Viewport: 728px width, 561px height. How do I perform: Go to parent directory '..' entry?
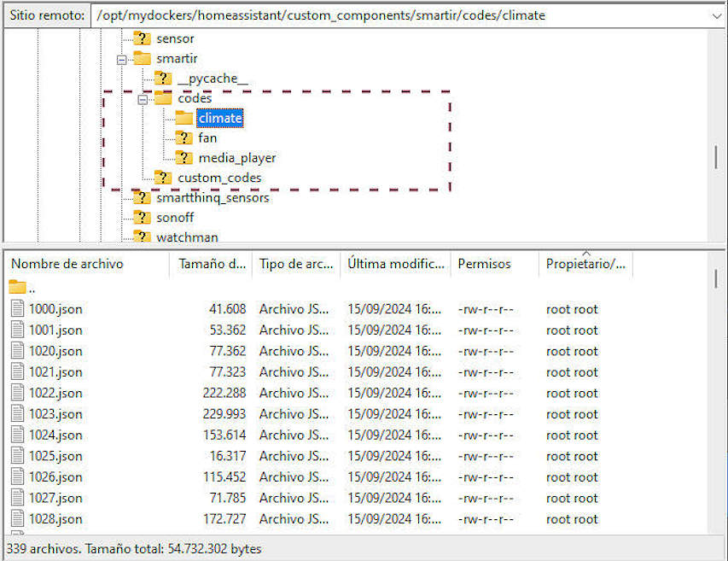22,288
